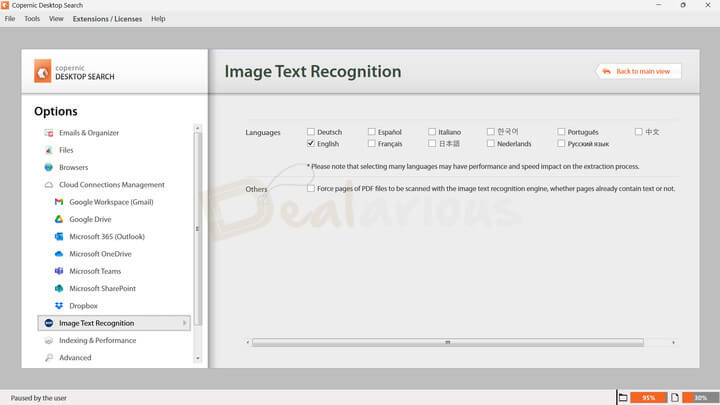Click the Copernic Desktop Search logo icon

click(x=42, y=71)
